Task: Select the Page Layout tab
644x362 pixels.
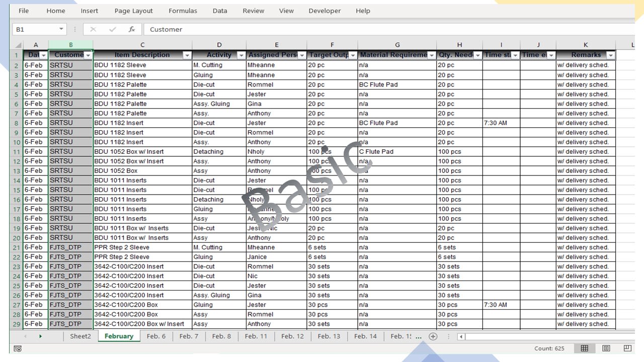Action: [x=133, y=11]
